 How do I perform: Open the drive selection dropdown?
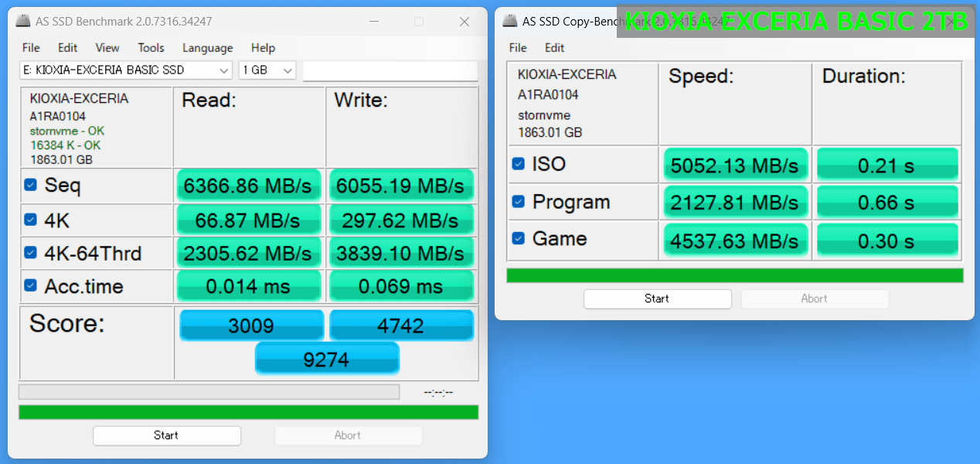(126, 70)
